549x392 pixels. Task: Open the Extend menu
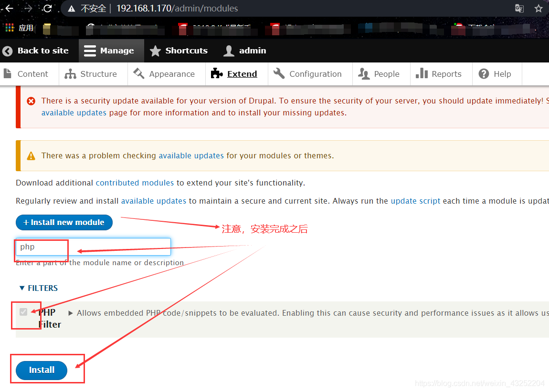pos(237,74)
